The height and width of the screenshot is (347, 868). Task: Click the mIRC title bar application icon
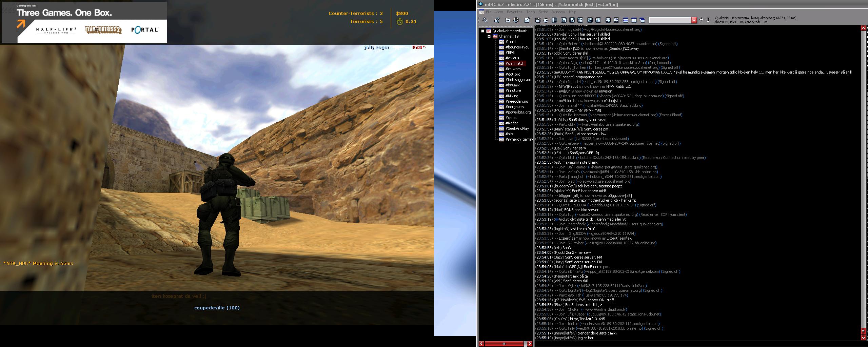point(480,4)
